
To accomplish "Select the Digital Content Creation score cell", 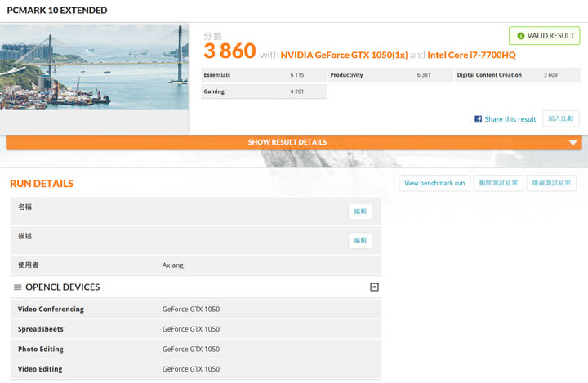I will pos(518,75).
